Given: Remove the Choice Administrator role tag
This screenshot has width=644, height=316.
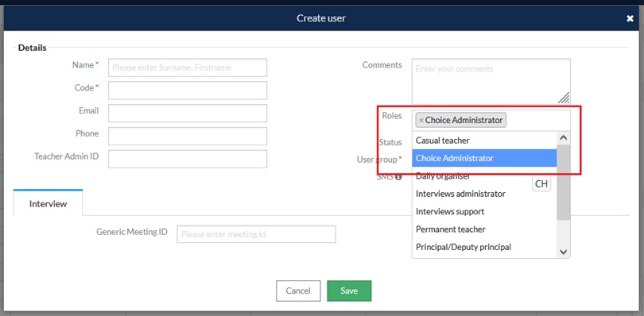Looking at the screenshot, I should pyautogui.click(x=421, y=121).
